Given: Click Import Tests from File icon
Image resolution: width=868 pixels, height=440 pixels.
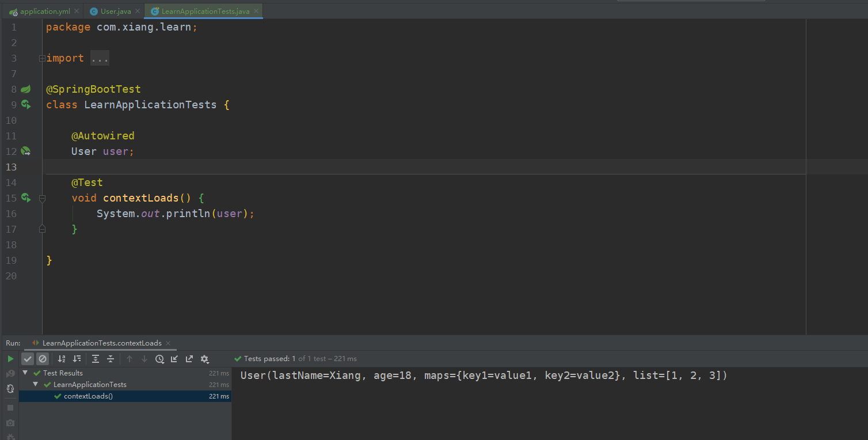Looking at the screenshot, I should [x=174, y=359].
